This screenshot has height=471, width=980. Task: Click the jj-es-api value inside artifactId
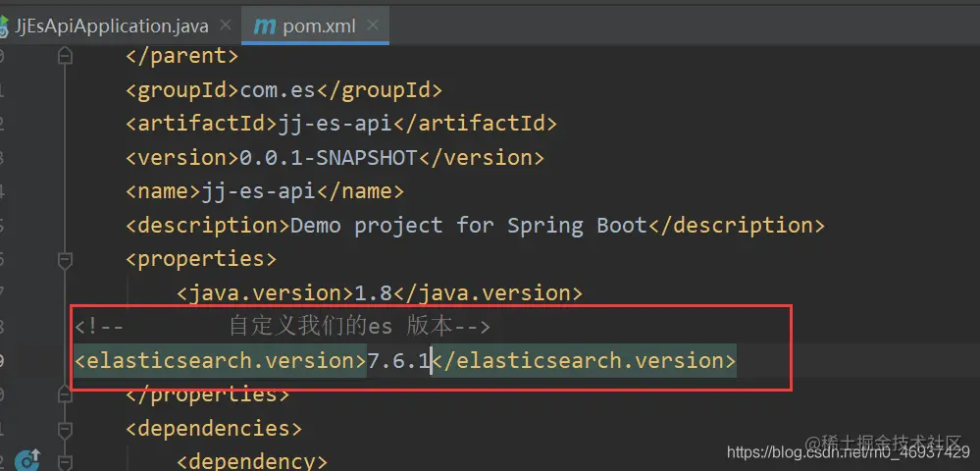tap(335, 124)
